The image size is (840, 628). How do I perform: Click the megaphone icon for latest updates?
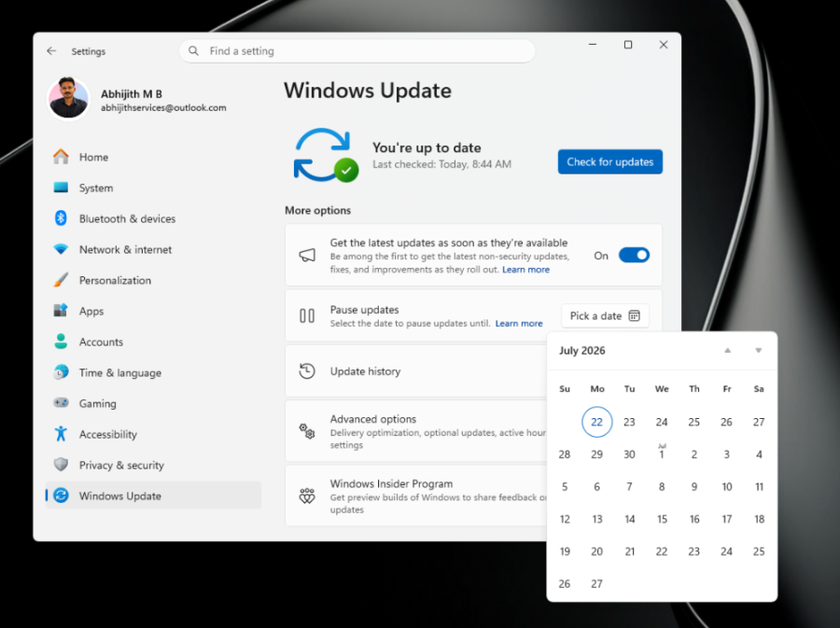307,255
